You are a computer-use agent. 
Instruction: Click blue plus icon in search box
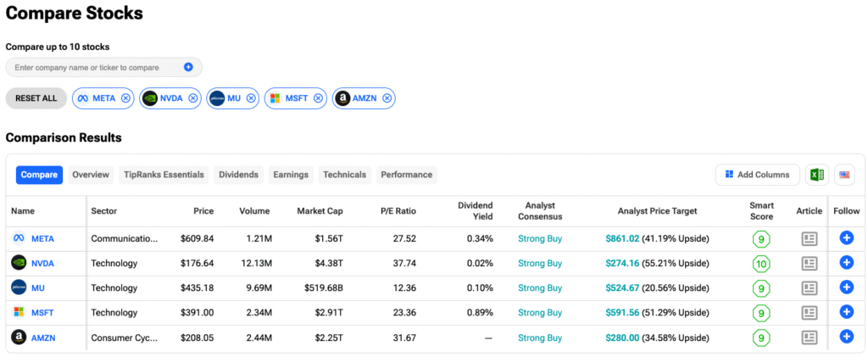[x=188, y=67]
